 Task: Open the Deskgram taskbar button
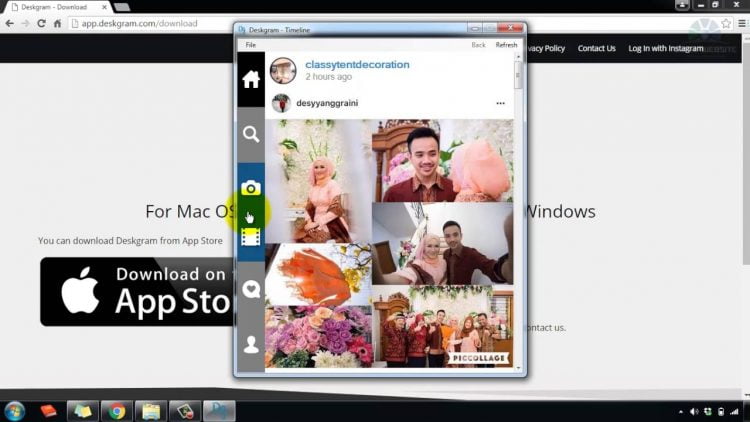tap(219, 411)
